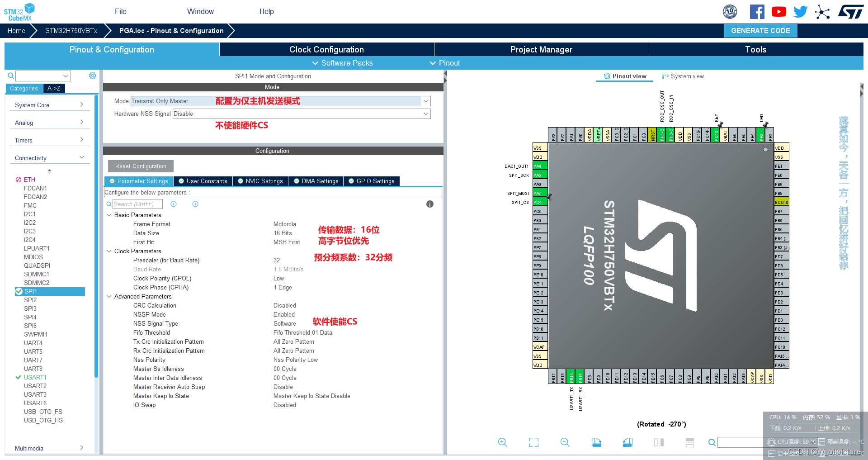868x460 pixels.
Task: Open the YouTube link icon
Action: pyautogui.click(x=778, y=12)
